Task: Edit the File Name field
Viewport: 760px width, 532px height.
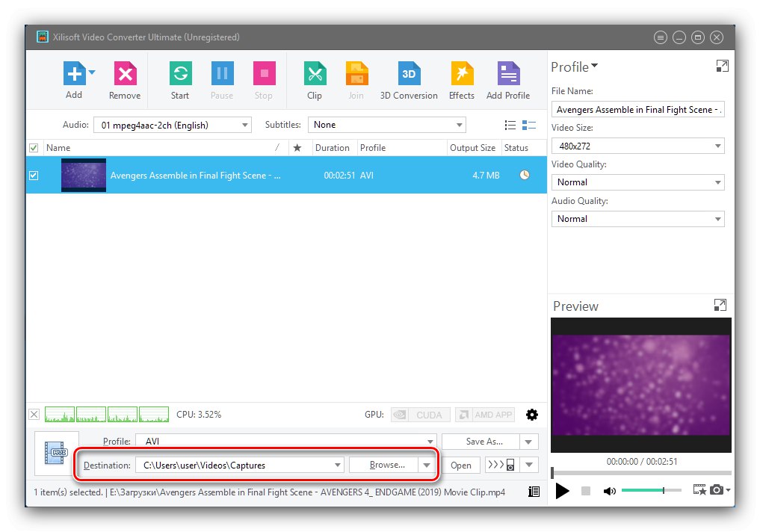Action: pos(638,110)
